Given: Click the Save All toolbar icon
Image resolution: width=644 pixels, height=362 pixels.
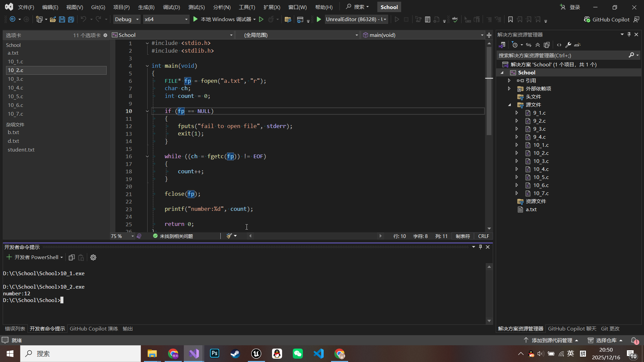Looking at the screenshot, I should 71,19.
